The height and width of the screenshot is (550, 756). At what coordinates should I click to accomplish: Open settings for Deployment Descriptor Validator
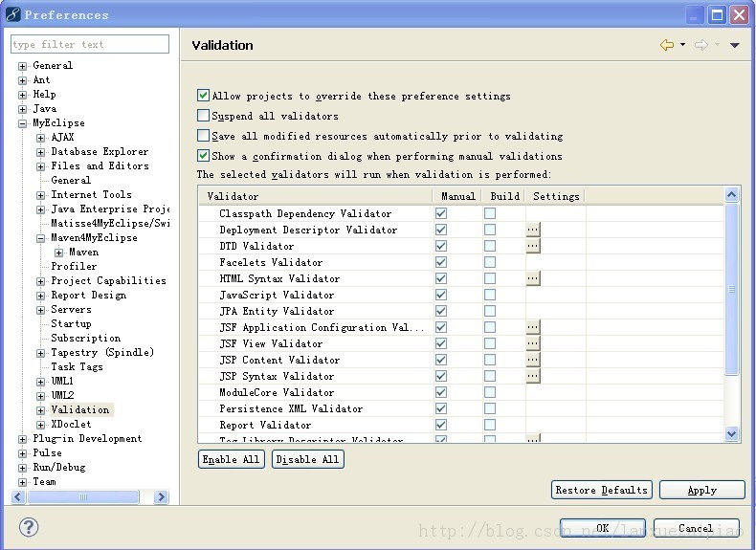coord(533,230)
